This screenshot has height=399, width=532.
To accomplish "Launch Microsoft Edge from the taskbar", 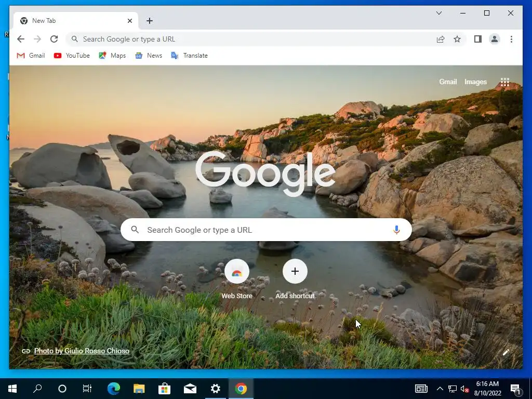I will [114, 389].
